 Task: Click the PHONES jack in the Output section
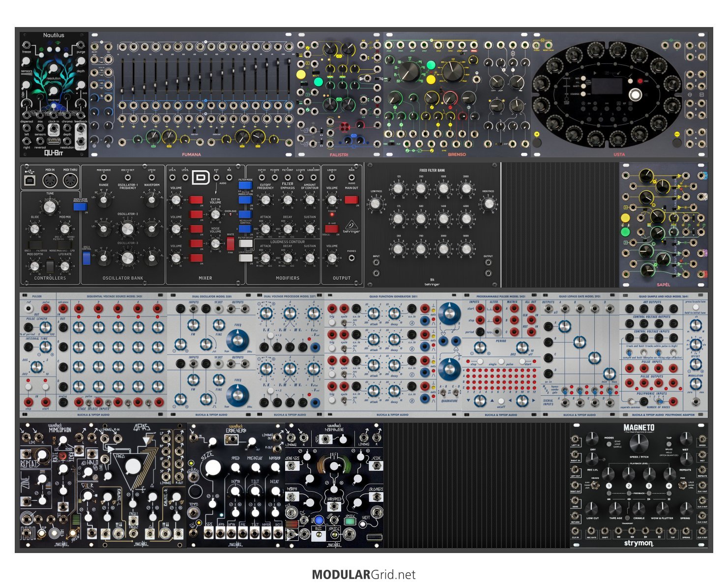click(x=351, y=259)
